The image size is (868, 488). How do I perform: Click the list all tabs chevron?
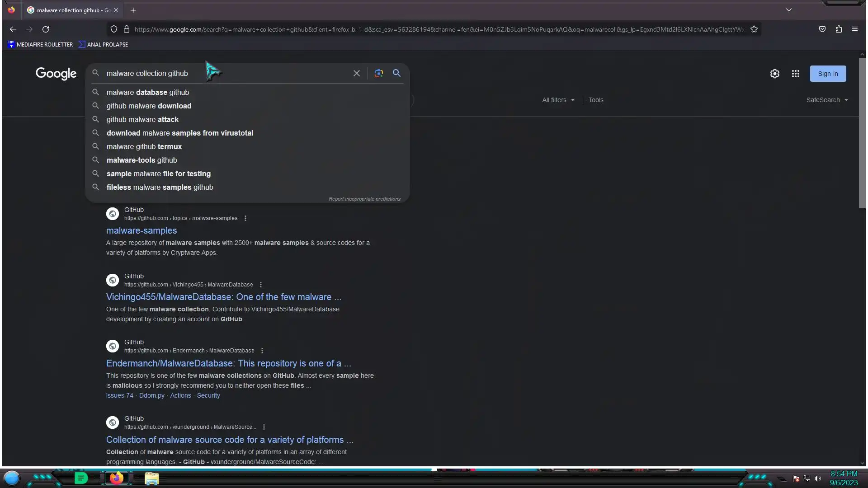pyautogui.click(x=789, y=10)
